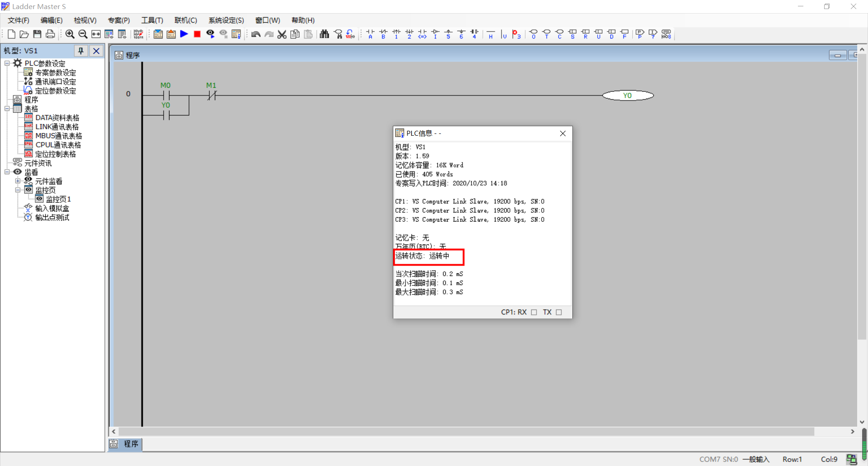Screen dimensions: 868x466
Task: Collapse the 表格 tree node
Action: 7,109
